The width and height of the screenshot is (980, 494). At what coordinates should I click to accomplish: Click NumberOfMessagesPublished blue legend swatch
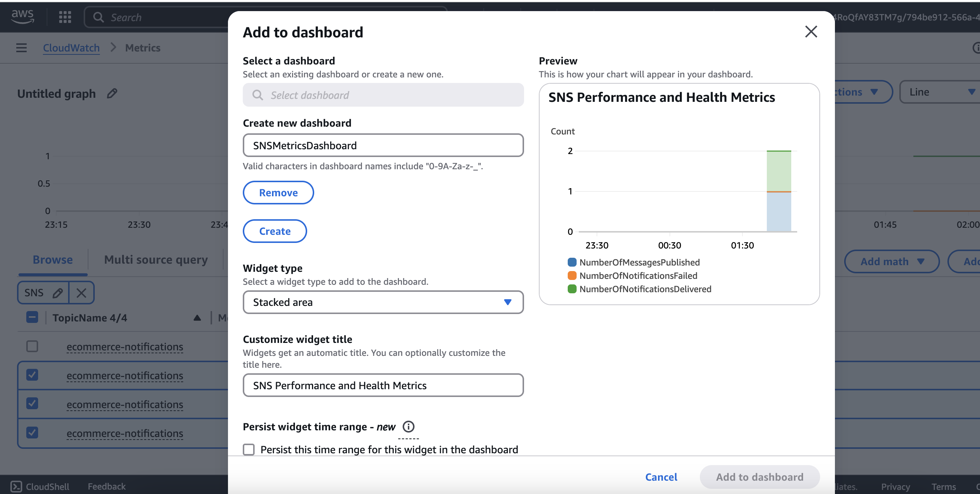pyautogui.click(x=571, y=262)
